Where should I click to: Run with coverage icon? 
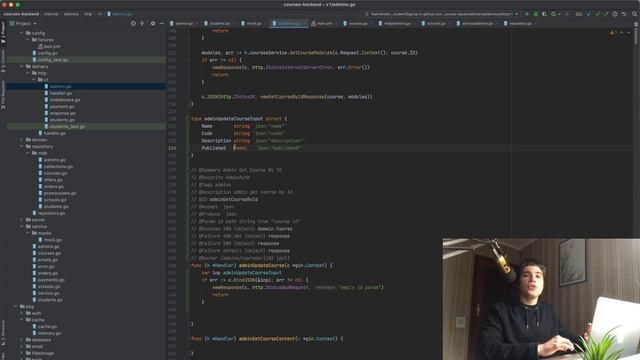[544, 14]
